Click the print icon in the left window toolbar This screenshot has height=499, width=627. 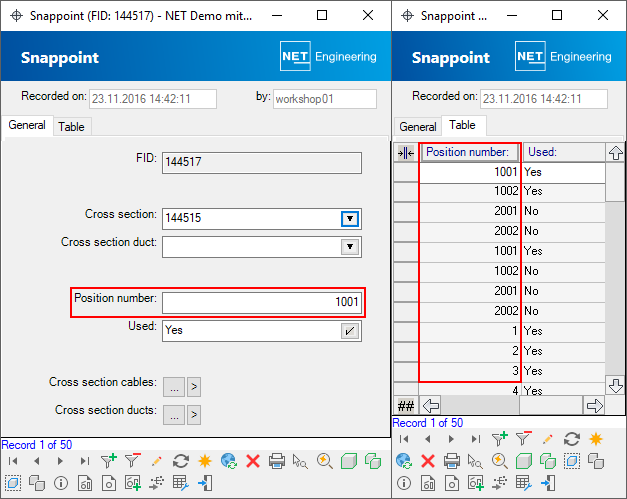pyautogui.click(x=277, y=461)
